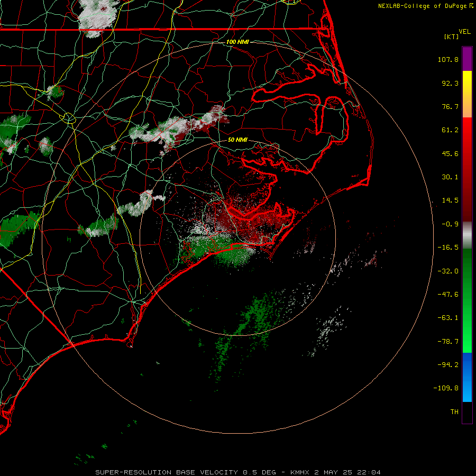Click the -94.2 velocity scale label
The height and width of the screenshot is (476, 476).
pos(448,364)
